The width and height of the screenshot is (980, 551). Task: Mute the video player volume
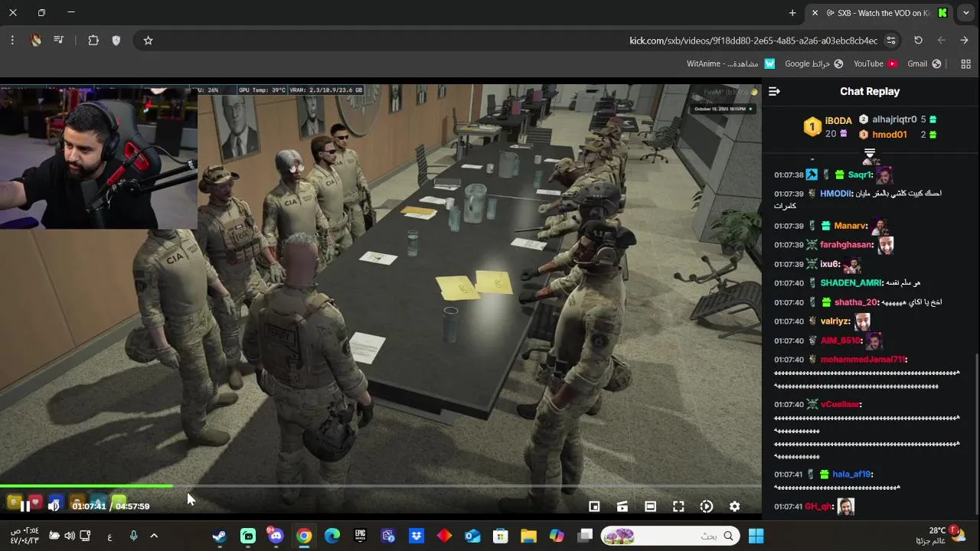54,506
